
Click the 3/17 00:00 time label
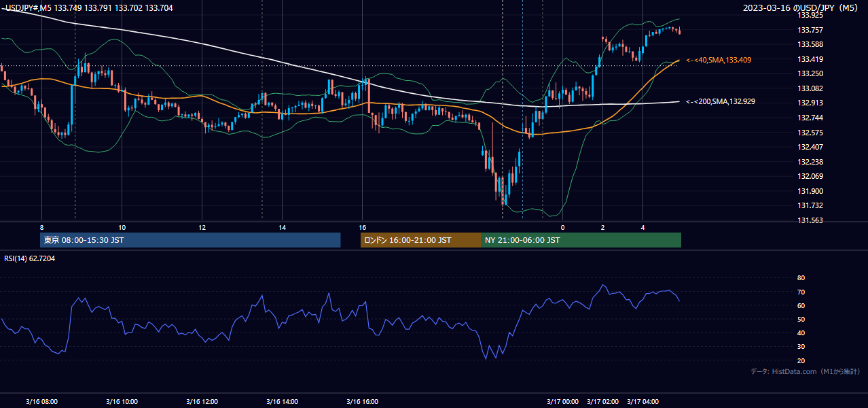click(562, 401)
